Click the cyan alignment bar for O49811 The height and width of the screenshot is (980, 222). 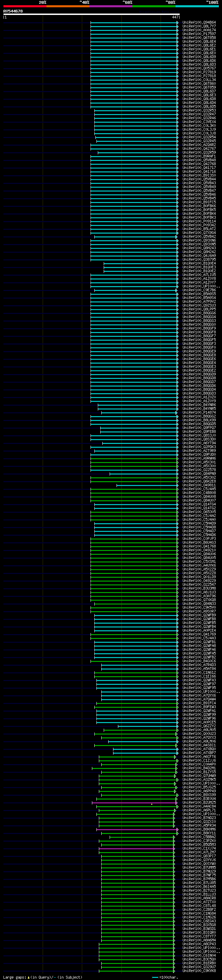click(147, 485)
